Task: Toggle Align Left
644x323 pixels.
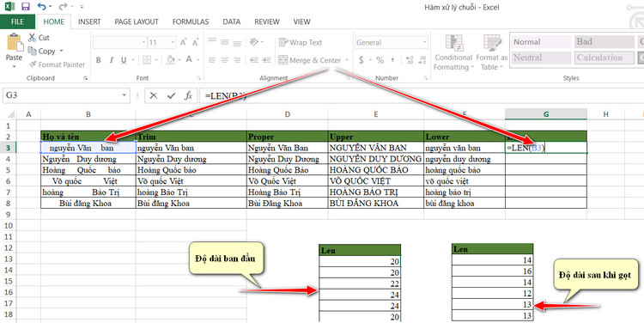Action: pyautogui.click(x=212, y=60)
